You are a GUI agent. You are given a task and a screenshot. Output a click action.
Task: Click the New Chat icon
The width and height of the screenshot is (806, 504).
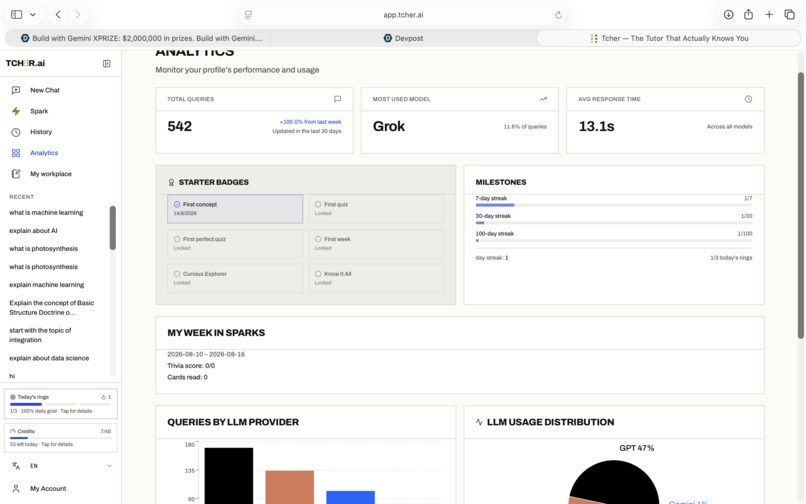pyautogui.click(x=16, y=90)
